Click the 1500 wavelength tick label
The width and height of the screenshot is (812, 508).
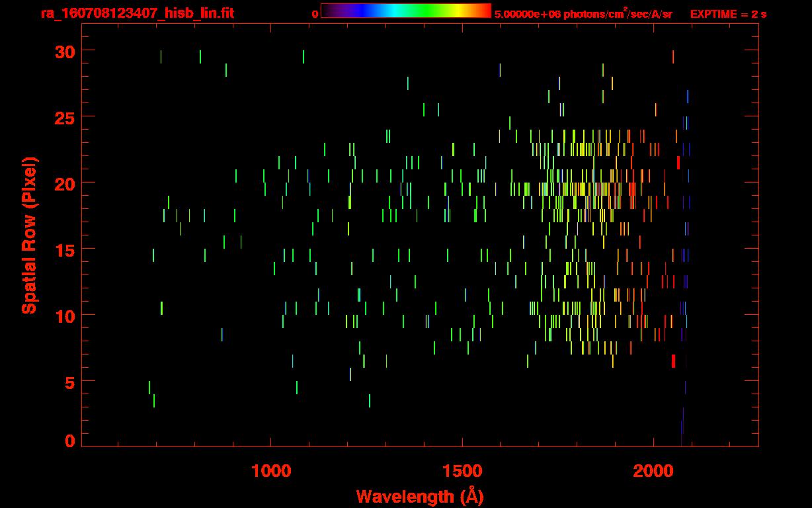click(x=462, y=472)
